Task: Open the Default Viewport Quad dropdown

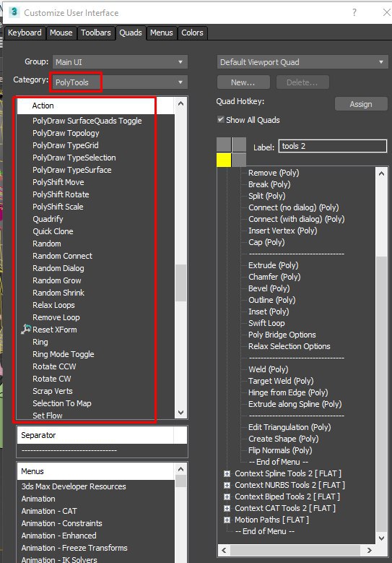Action: click(x=302, y=61)
